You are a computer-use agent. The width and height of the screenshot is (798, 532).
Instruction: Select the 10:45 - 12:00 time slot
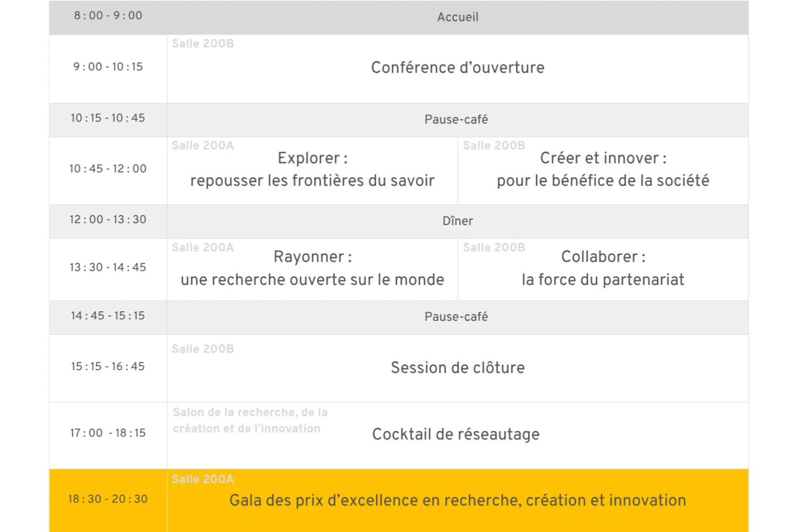108,169
